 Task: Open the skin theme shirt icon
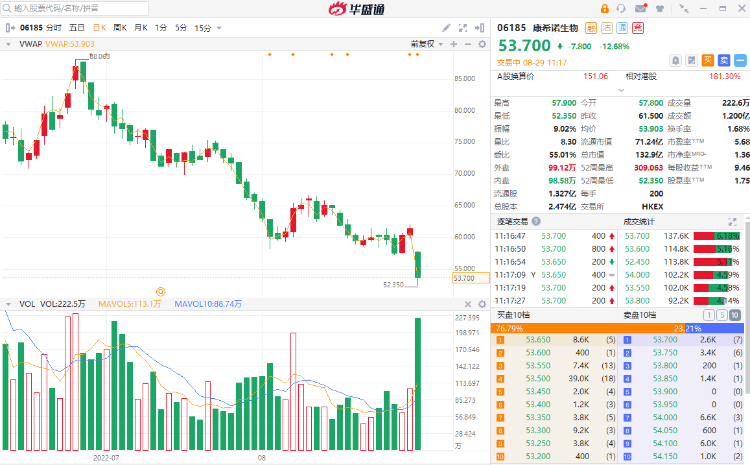click(660, 9)
